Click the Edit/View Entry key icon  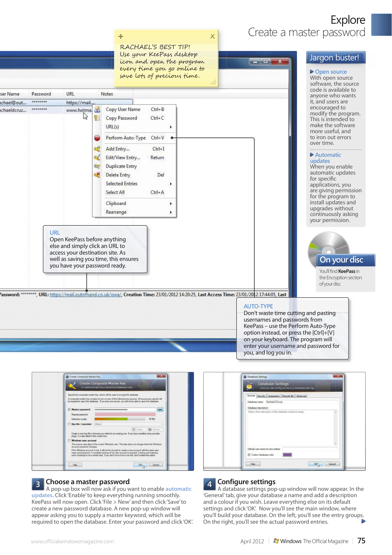click(97, 157)
